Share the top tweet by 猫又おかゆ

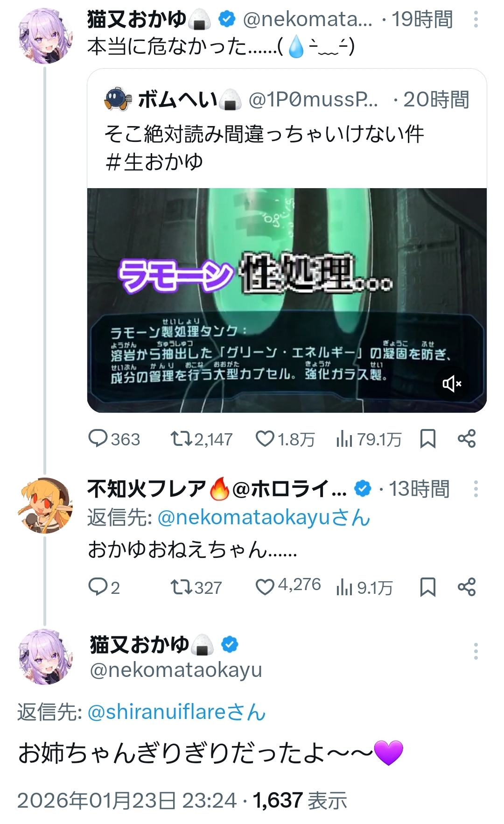pos(466,439)
